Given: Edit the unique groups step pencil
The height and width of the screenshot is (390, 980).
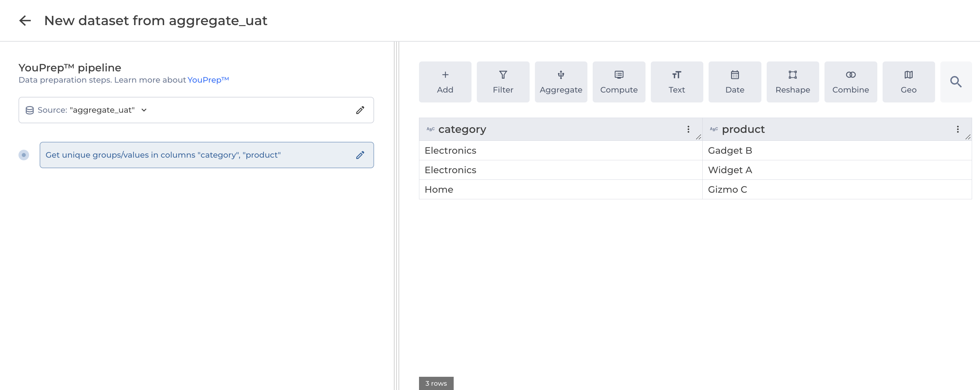Looking at the screenshot, I should (x=360, y=155).
